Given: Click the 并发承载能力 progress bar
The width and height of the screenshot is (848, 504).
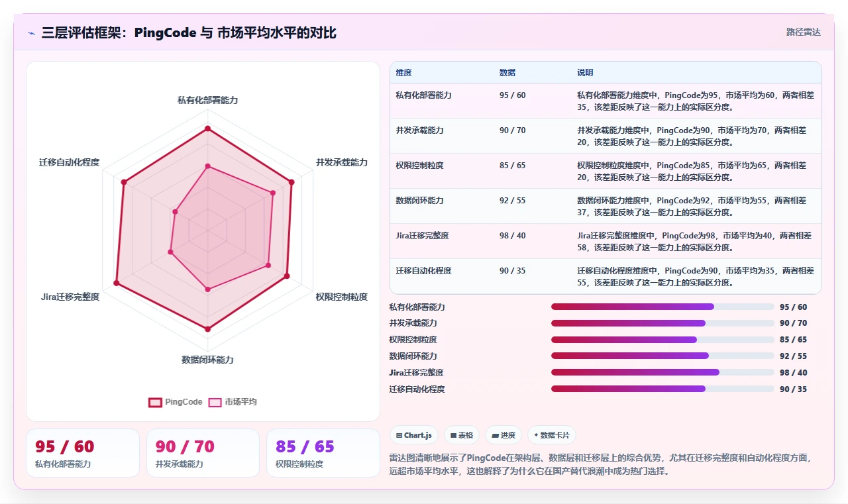Looking at the screenshot, I should tap(662, 323).
